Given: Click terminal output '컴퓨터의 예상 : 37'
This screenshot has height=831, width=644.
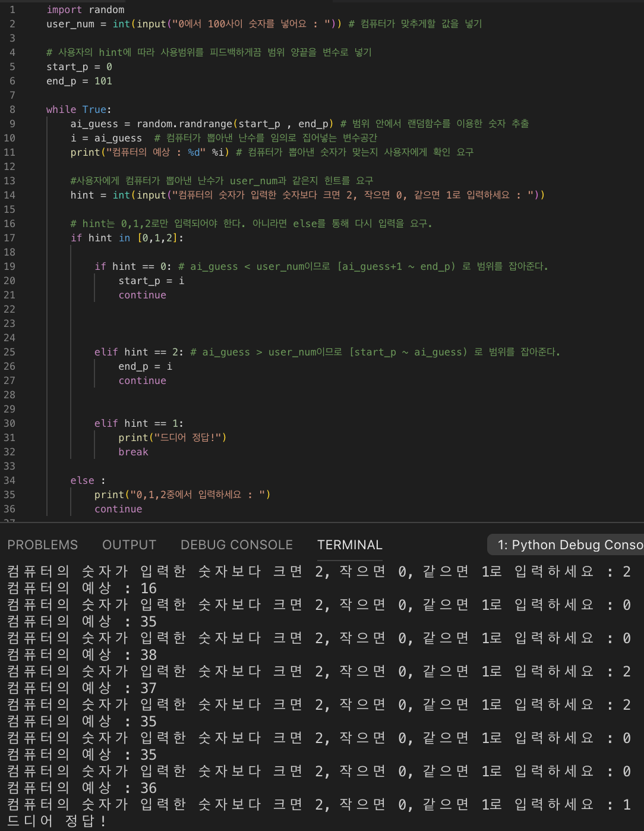Looking at the screenshot, I should (x=82, y=688).
